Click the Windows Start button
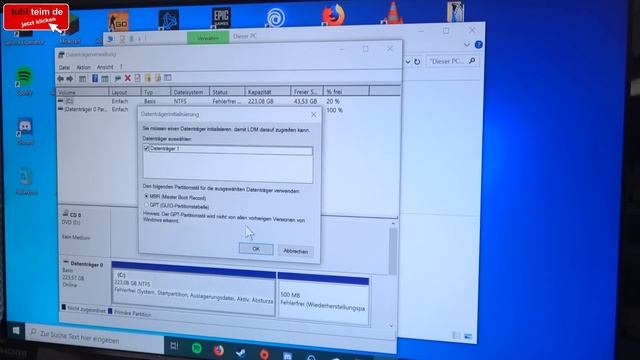This screenshot has width=640, height=360. pos(16,331)
